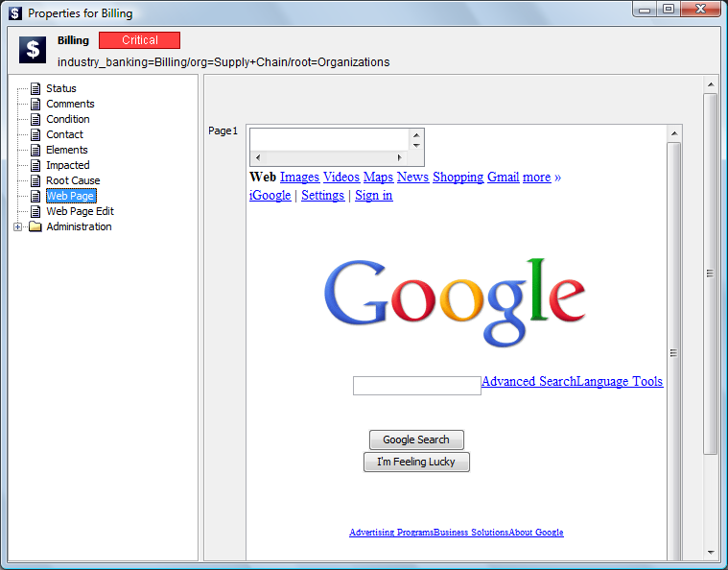Select Elements in the tree
This screenshot has width=728, height=570.
[67, 150]
